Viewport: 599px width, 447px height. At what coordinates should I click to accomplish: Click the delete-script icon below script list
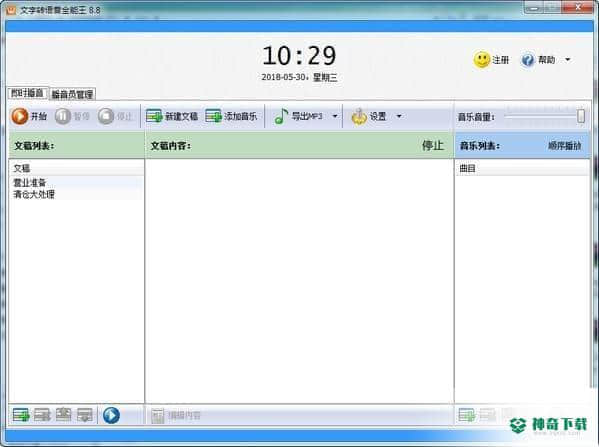click(42, 415)
